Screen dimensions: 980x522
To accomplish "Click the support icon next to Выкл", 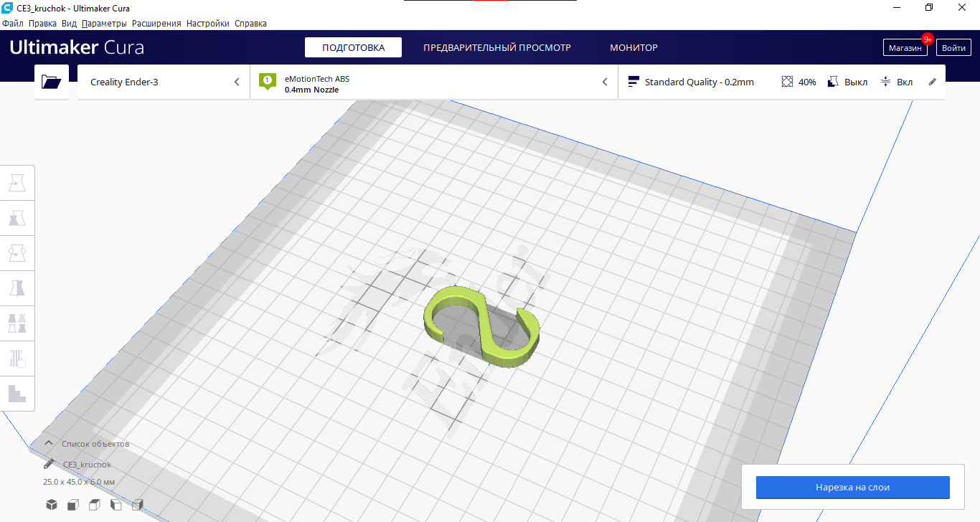I will 833,82.
